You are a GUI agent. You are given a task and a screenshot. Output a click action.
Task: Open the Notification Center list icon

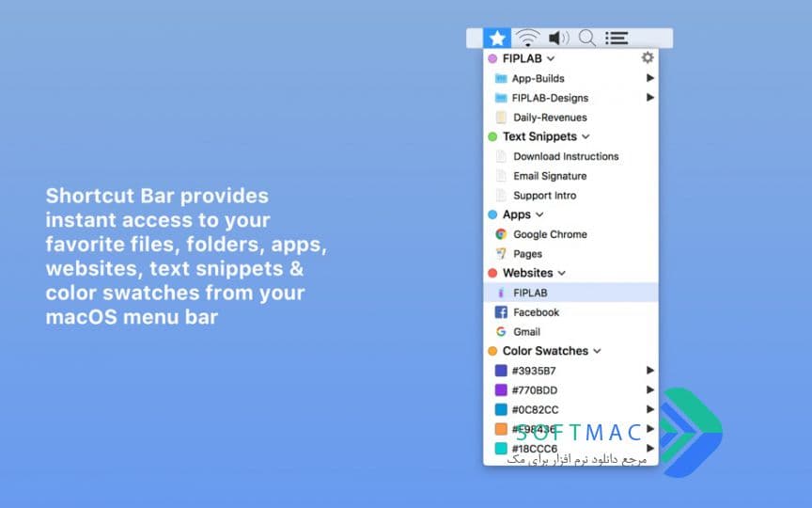coord(617,38)
